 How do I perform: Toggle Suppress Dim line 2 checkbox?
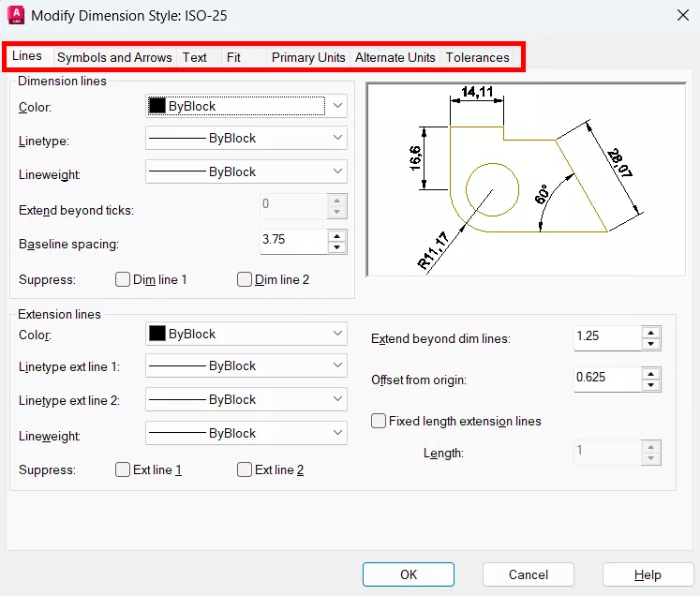pos(245,279)
